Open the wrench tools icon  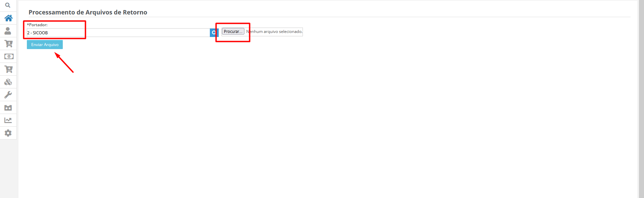[8, 95]
